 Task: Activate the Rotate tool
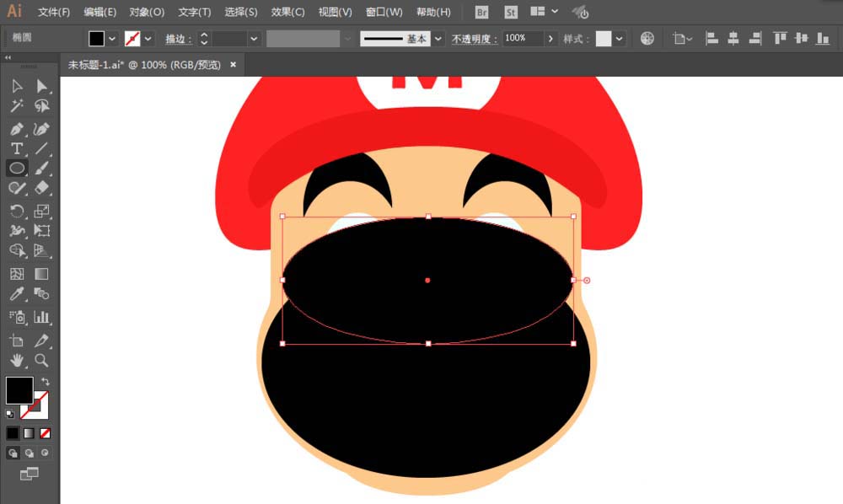[x=17, y=211]
